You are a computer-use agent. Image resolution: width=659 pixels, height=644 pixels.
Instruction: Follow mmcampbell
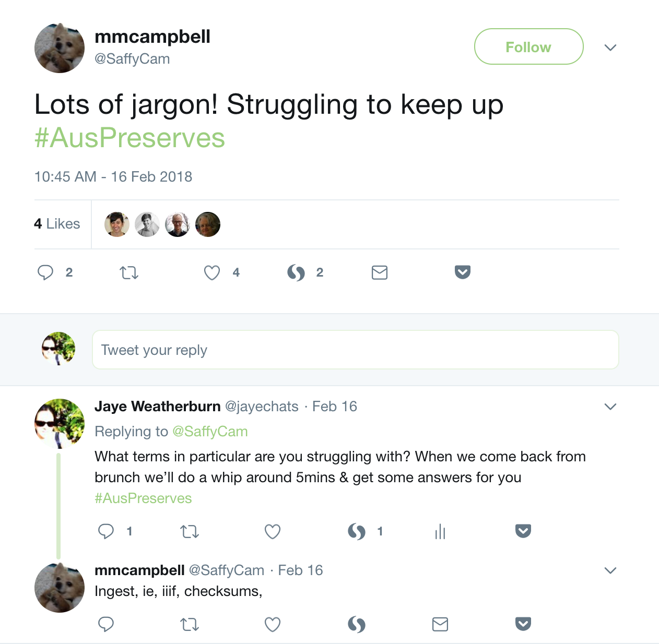pyautogui.click(x=528, y=46)
